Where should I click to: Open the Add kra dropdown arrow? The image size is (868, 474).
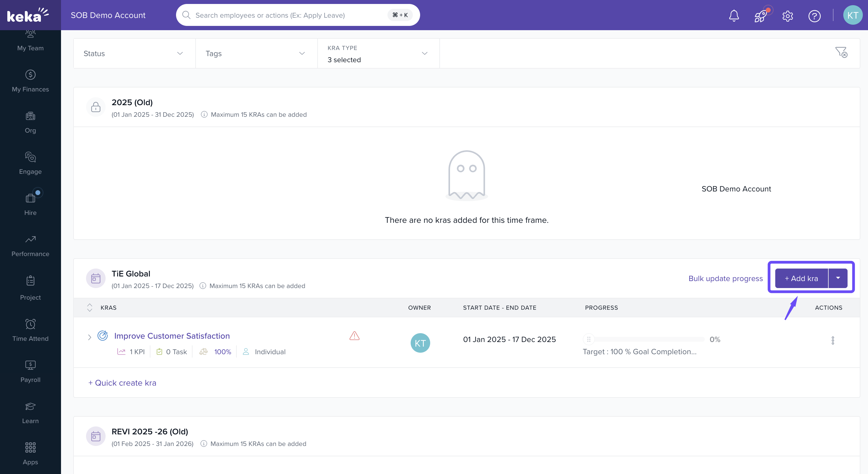click(x=838, y=278)
